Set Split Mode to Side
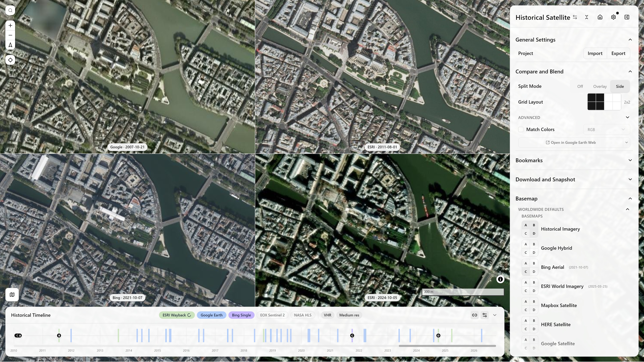Screen dimensions: 644x362 pos(620,86)
